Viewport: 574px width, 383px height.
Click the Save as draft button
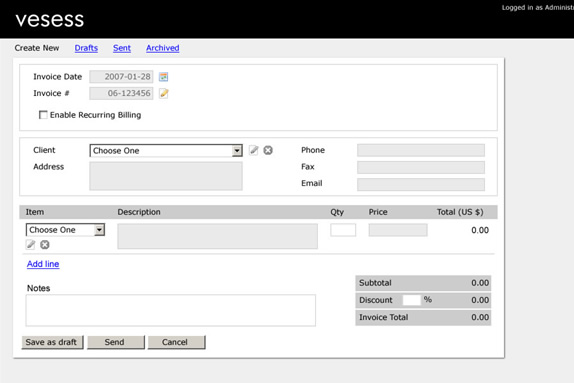tap(52, 342)
